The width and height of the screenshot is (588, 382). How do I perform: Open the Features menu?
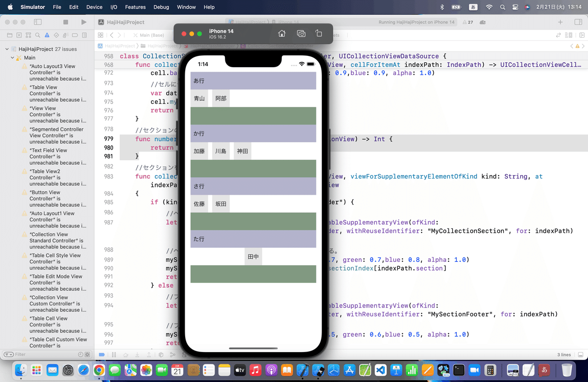click(x=135, y=7)
